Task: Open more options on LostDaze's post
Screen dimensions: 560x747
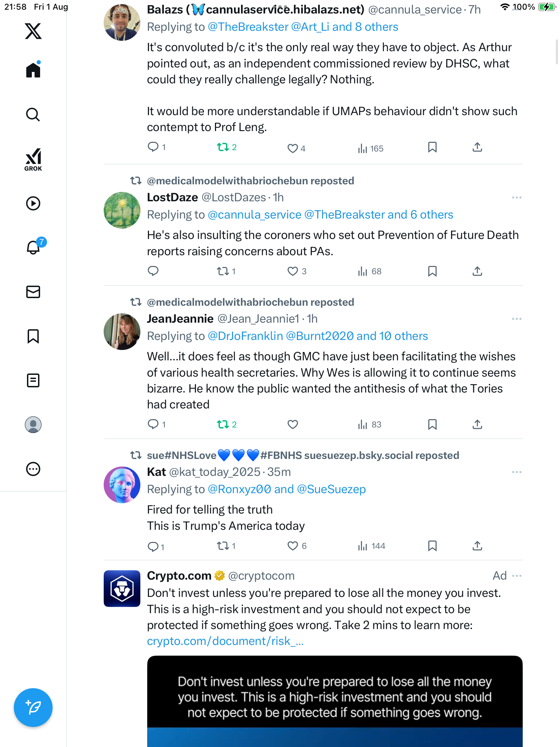Action: point(516,197)
